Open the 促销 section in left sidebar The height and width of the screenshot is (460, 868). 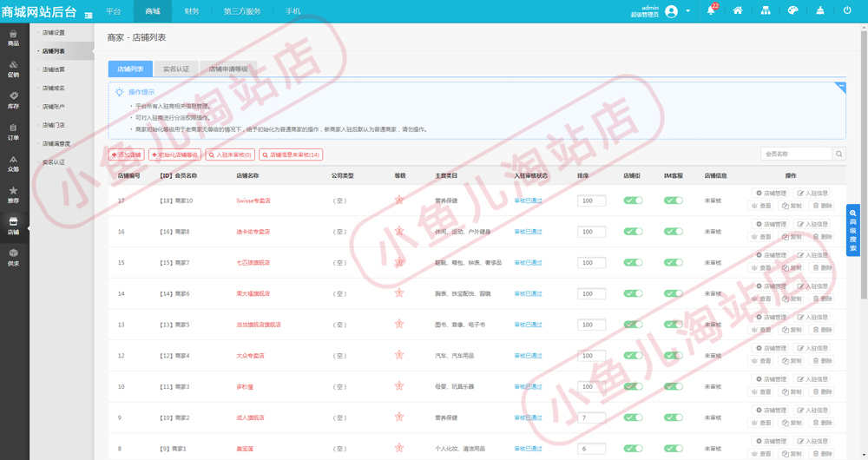13,69
